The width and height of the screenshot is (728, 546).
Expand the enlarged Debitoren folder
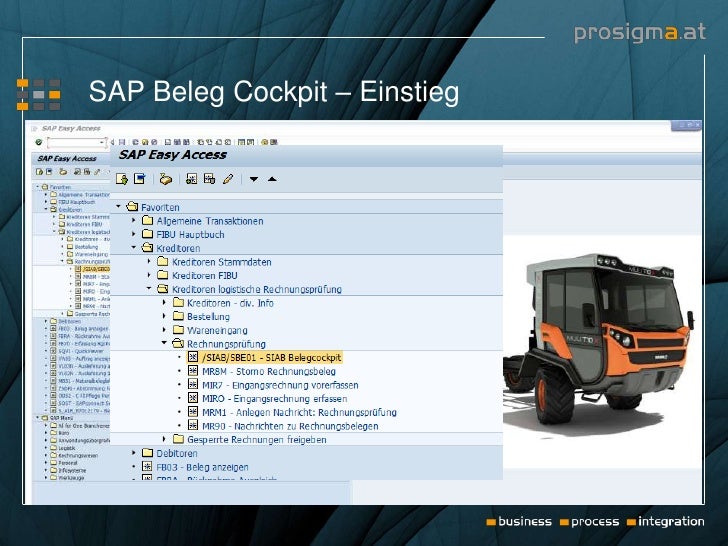[134, 452]
